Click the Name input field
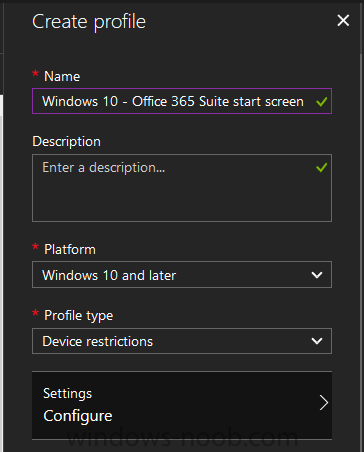 click(182, 101)
